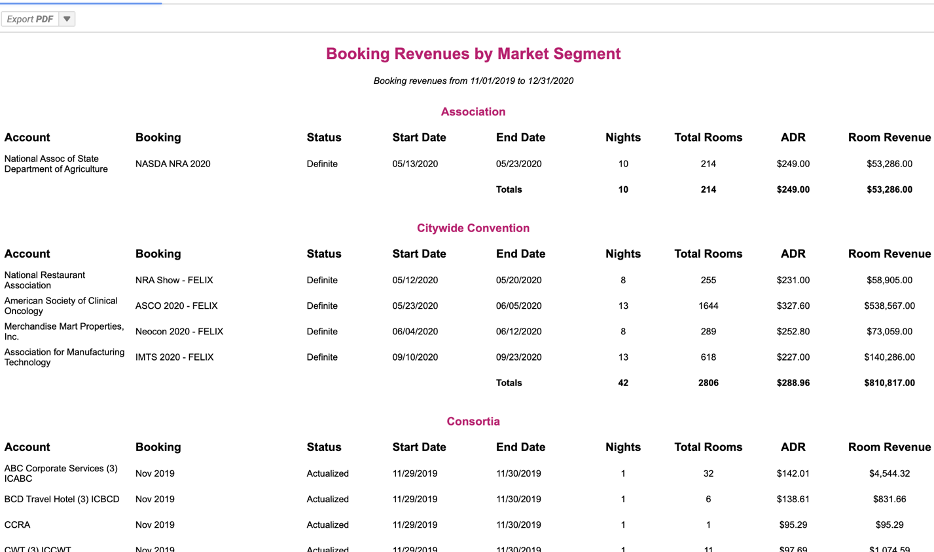Click the 09/10/2020 start date
934x552 pixels.
415,357
